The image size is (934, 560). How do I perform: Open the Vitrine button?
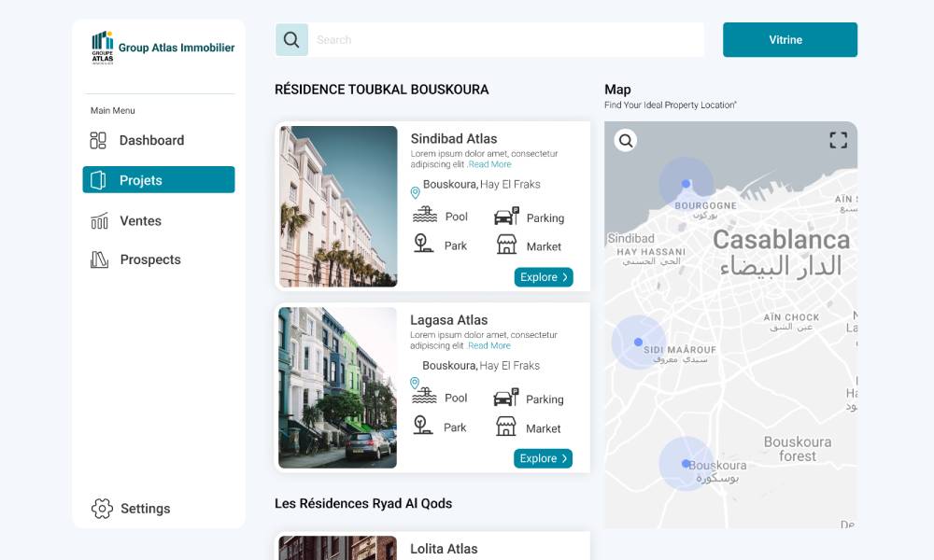pyautogui.click(x=790, y=40)
